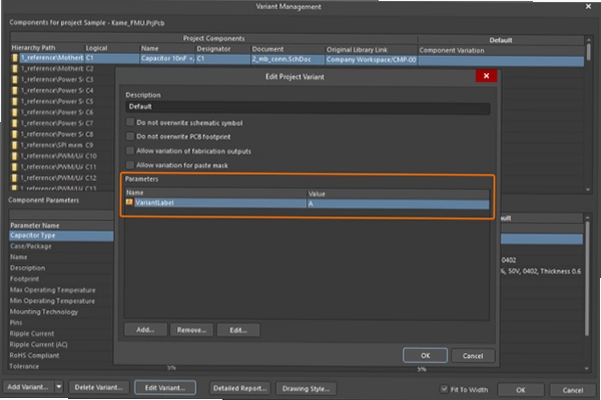Select Footprint parameter row
This screenshot has height=400, width=601.
61,279
